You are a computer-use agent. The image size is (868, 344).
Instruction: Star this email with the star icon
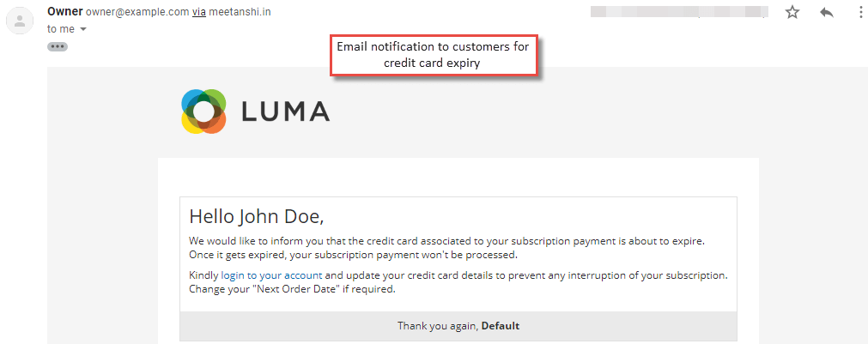(x=792, y=12)
